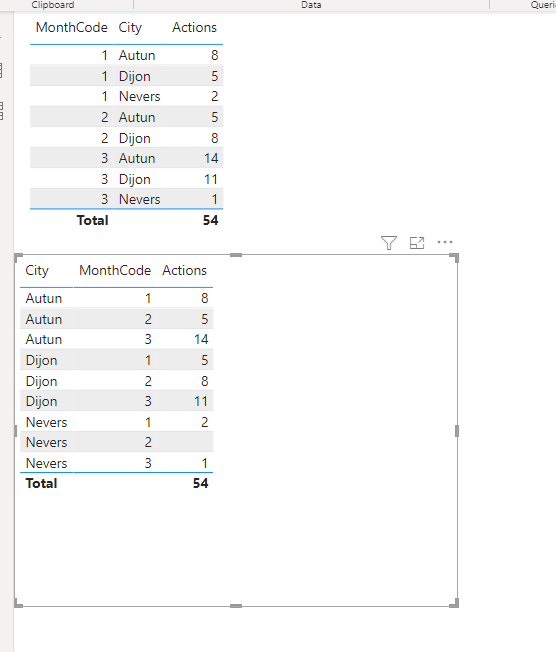Click Actions header in top table

(195, 27)
